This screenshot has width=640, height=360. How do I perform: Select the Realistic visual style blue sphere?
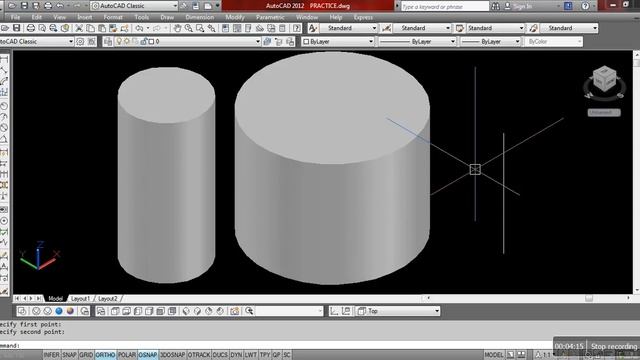click(59, 311)
